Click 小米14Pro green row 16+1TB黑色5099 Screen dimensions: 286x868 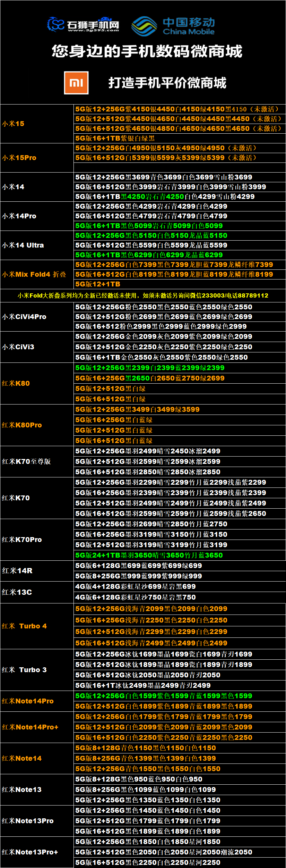pyautogui.click(x=180, y=226)
